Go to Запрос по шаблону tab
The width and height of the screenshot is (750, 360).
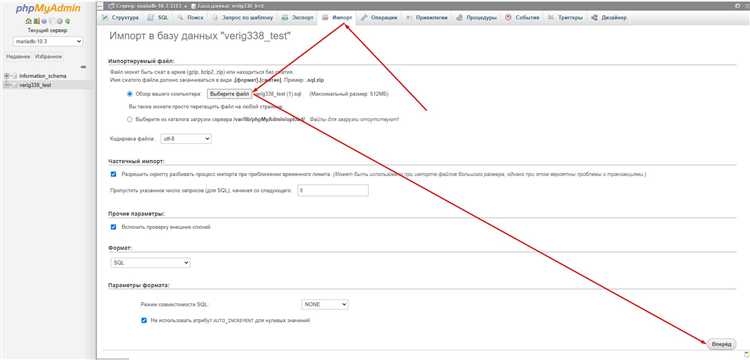click(x=243, y=18)
